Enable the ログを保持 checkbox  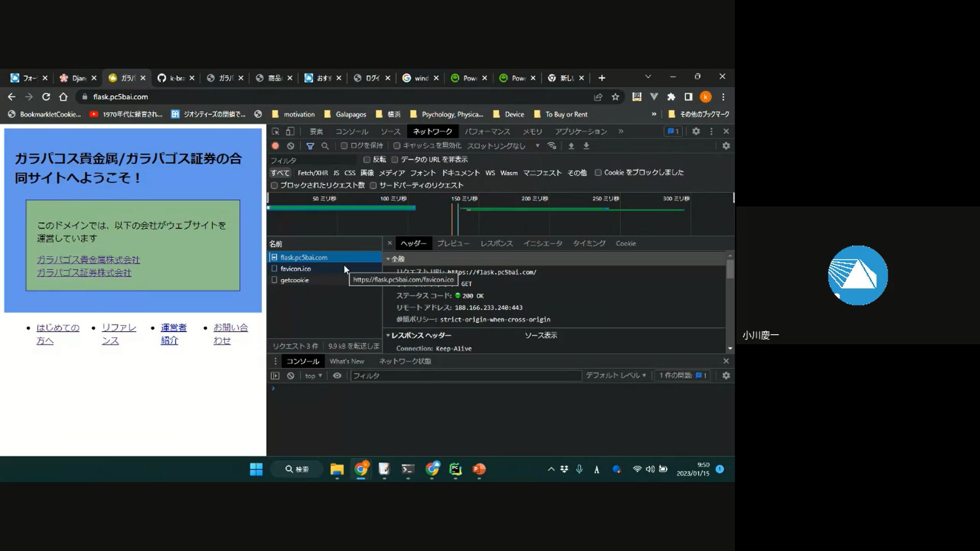pyautogui.click(x=344, y=146)
